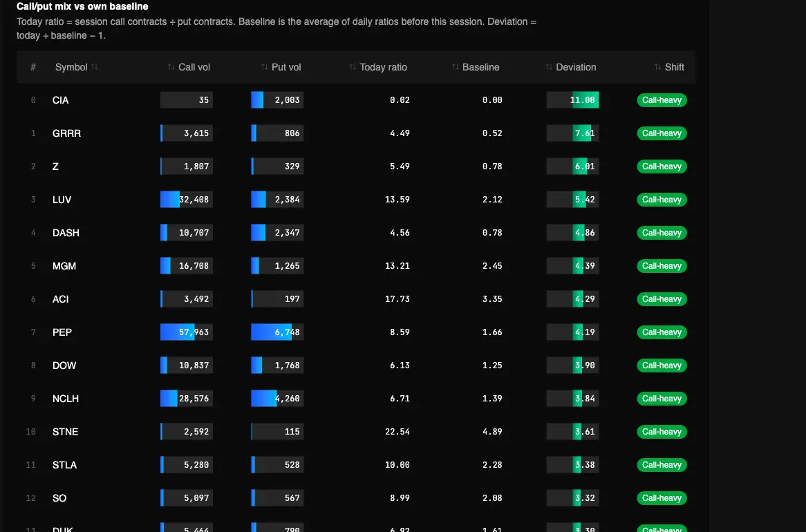Image resolution: width=806 pixels, height=532 pixels.
Task: Select the STNE symbol cell
Action: [x=65, y=432]
